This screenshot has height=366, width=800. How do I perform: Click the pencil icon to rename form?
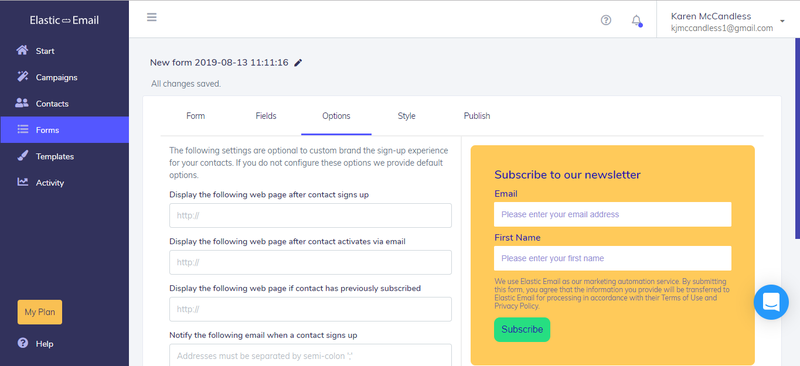(298, 63)
